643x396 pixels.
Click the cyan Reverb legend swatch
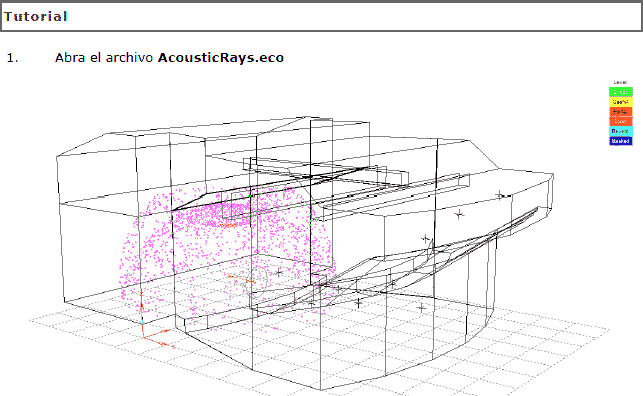(x=620, y=131)
